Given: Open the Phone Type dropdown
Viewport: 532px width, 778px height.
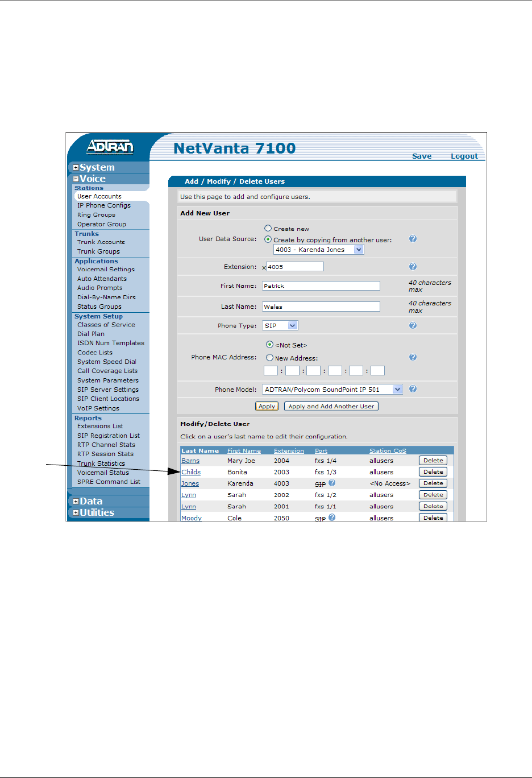Looking at the screenshot, I should tap(280, 325).
